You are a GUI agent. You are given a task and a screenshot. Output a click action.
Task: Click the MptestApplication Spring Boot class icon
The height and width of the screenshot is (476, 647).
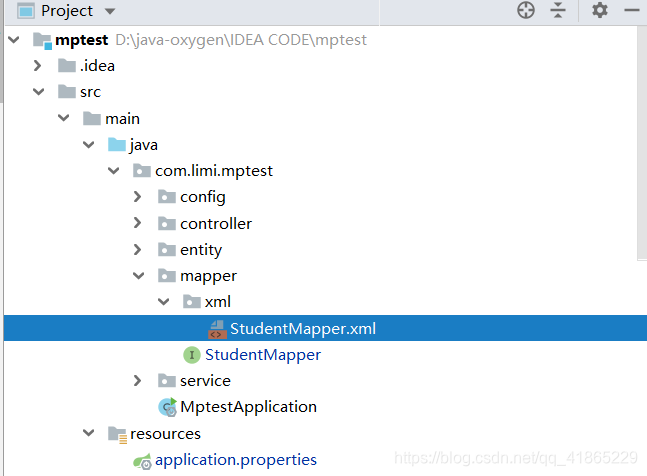click(x=168, y=407)
